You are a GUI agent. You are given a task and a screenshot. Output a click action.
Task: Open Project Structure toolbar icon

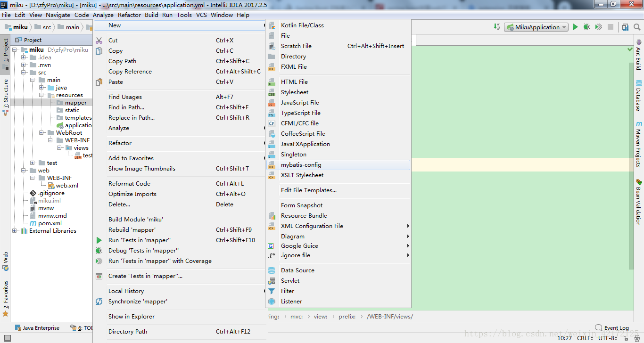tap(625, 27)
